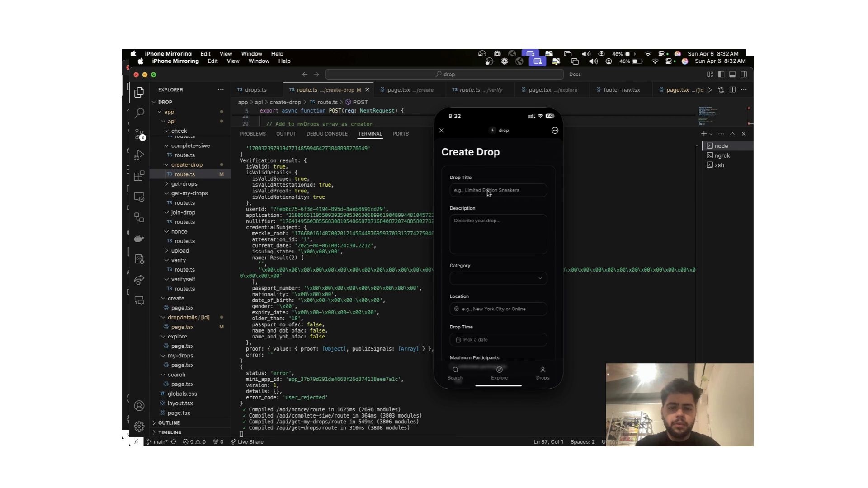Click the sync changes icon in status bar
Viewport: 868px width, 488px height.
(x=173, y=442)
